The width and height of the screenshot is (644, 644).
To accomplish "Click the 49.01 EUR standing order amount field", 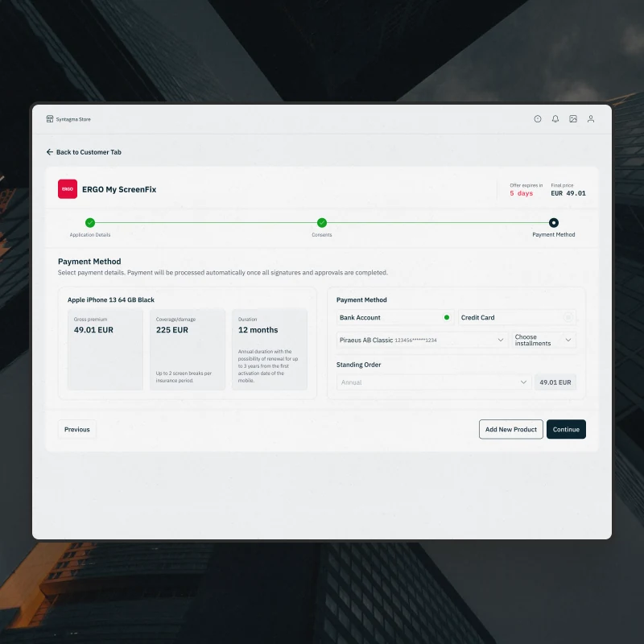I will tap(555, 382).
